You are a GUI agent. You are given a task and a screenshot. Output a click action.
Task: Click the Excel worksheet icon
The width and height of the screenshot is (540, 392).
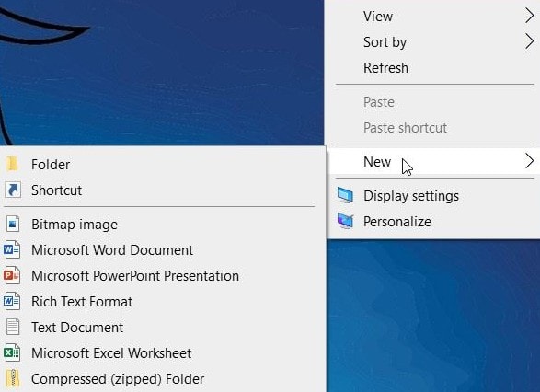(x=12, y=352)
